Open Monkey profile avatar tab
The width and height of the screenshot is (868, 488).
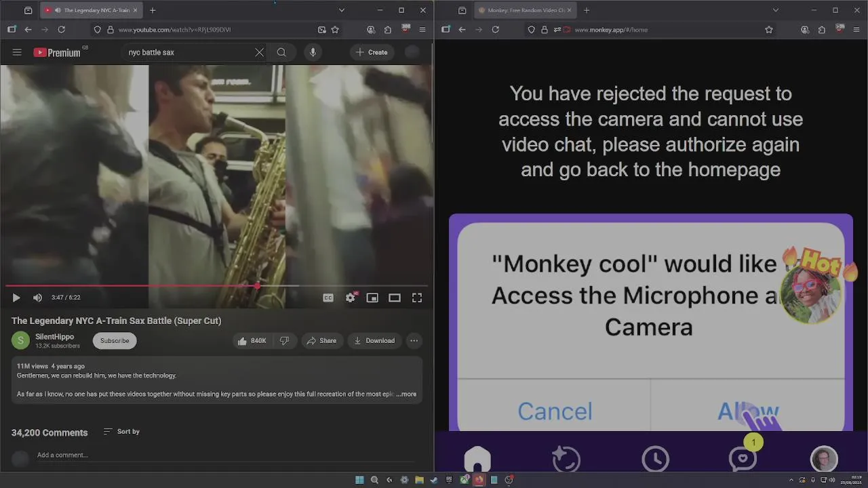[824, 460]
